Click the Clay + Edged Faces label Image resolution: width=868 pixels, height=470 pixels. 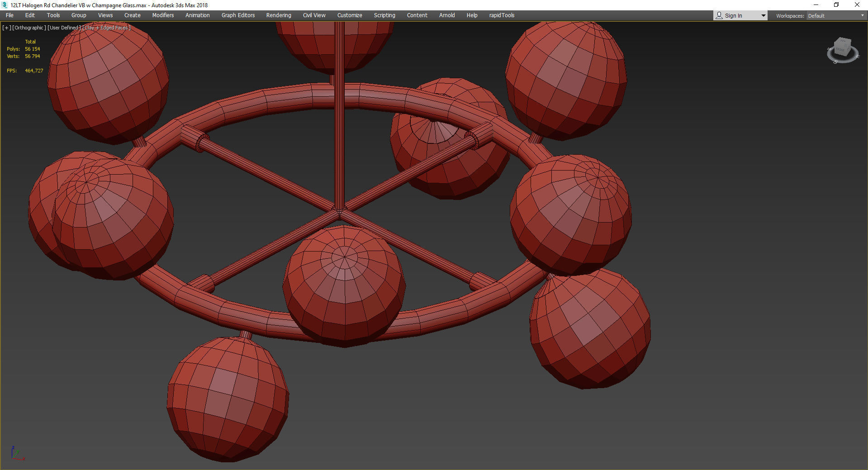107,28
